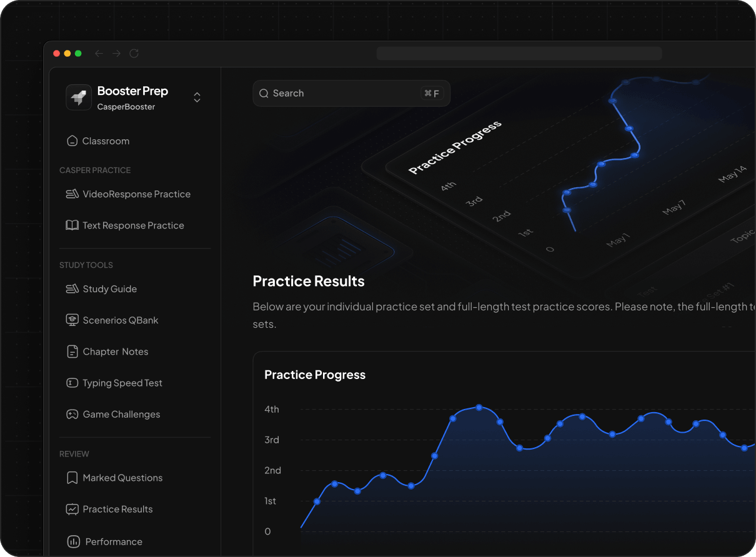Click the browser forward arrow

click(x=116, y=54)
